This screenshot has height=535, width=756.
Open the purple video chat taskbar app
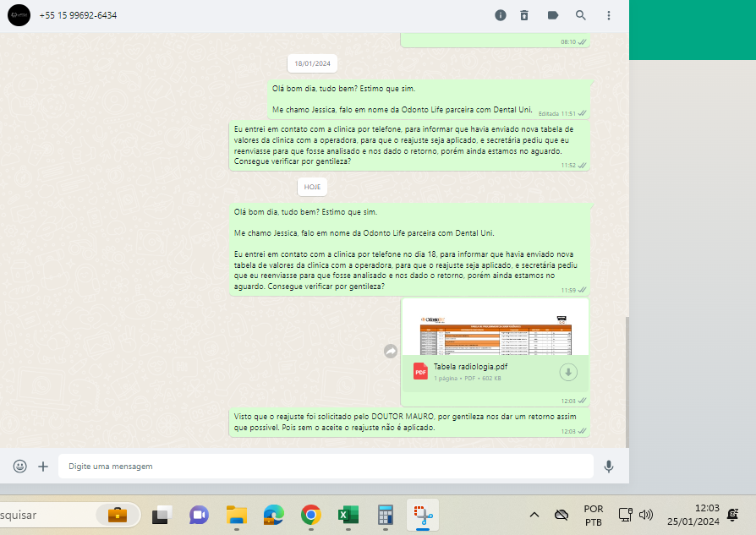[199, 515]
